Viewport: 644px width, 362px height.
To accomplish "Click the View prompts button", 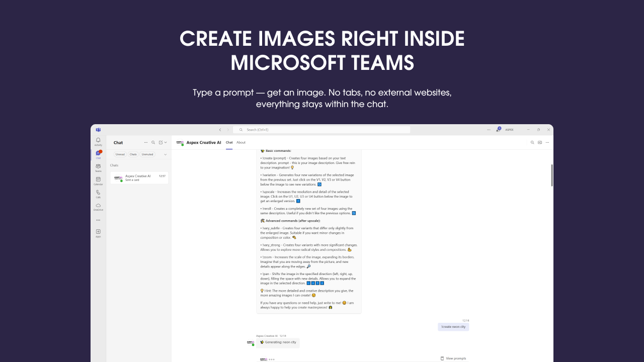I will click(453, 358).
